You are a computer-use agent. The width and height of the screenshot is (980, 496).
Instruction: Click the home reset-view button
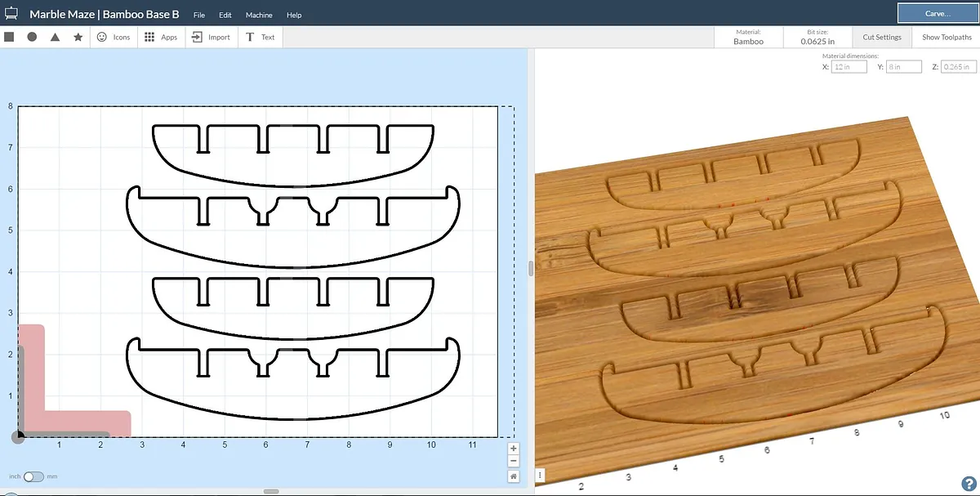point(514,476)
